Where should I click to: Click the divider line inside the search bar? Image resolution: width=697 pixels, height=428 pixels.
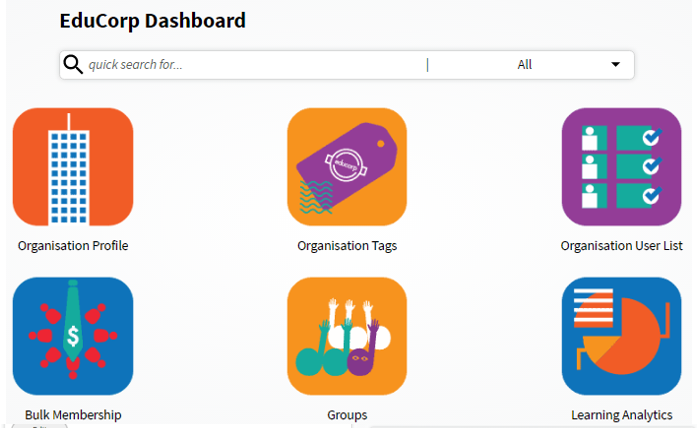click(x=427, y=65)
